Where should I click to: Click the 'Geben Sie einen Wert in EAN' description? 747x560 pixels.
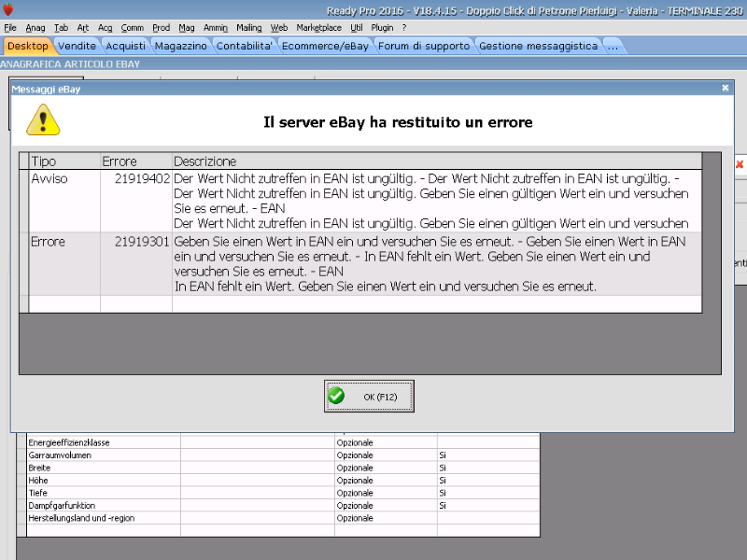437,264
